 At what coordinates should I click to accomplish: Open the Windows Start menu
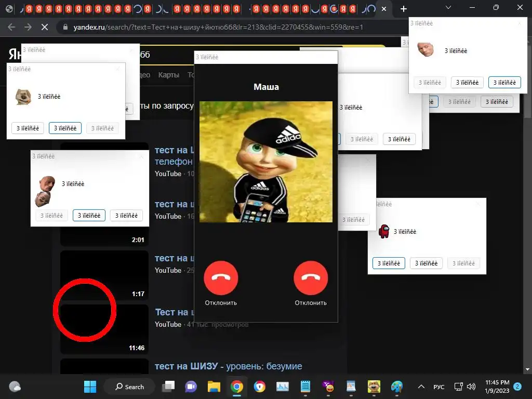pos(90,387)
